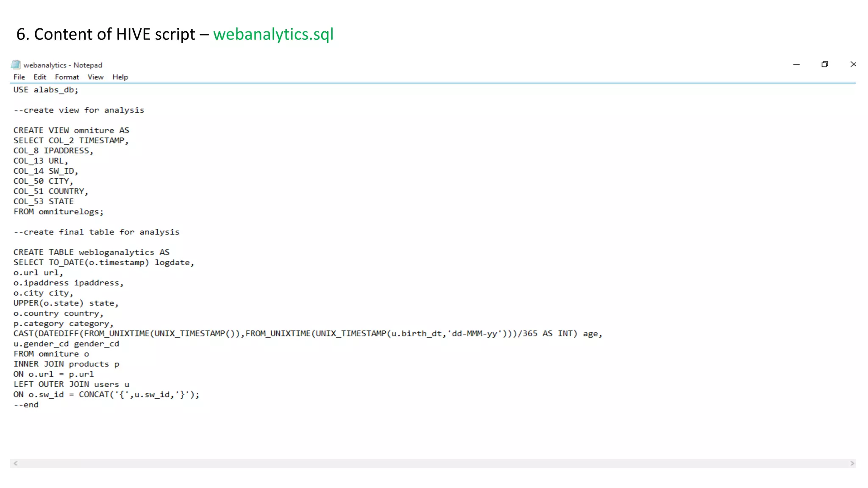This screenshot has height=488, width=868.
Task: Click the 'p.category category,' line
Action: pos(64,324)
